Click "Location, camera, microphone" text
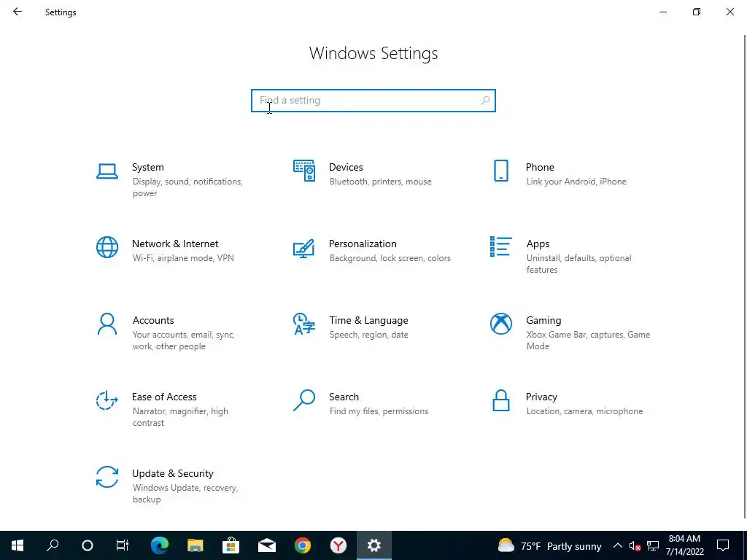747x560 pixels. click(584, 411)
